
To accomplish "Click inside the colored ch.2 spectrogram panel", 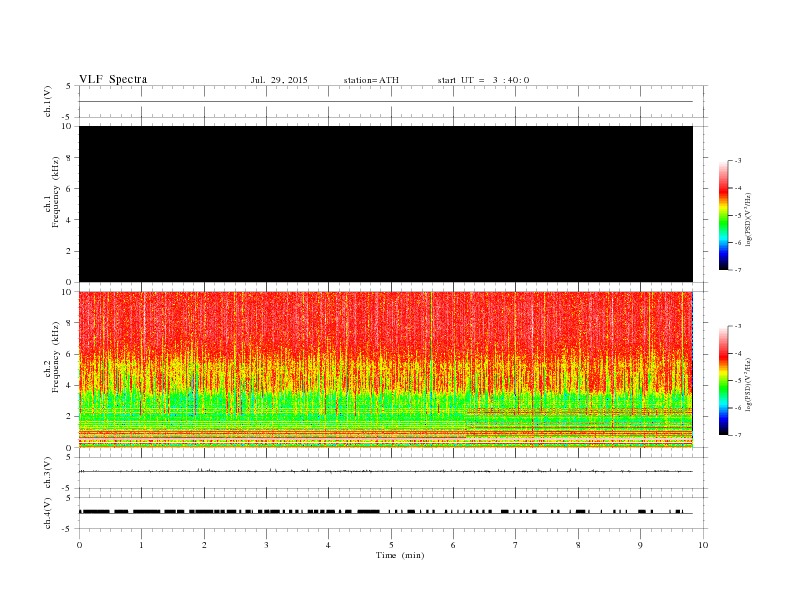I will [x=386, y=370].
